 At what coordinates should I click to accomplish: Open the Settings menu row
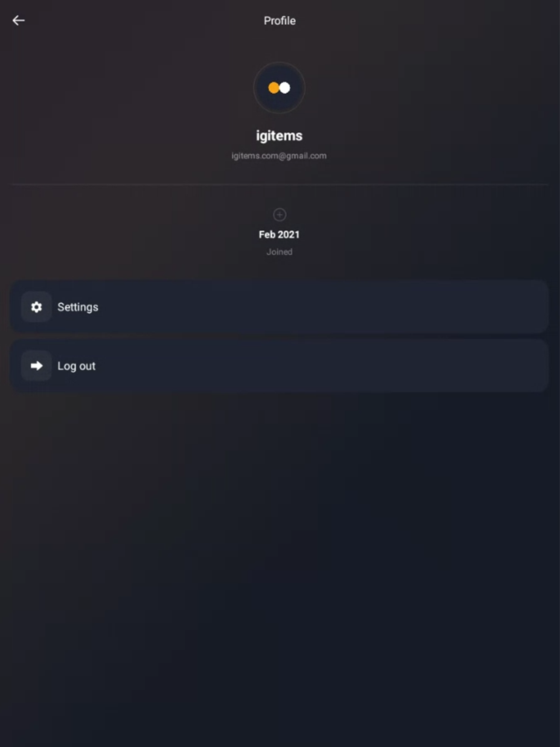[x=280, y=307]
